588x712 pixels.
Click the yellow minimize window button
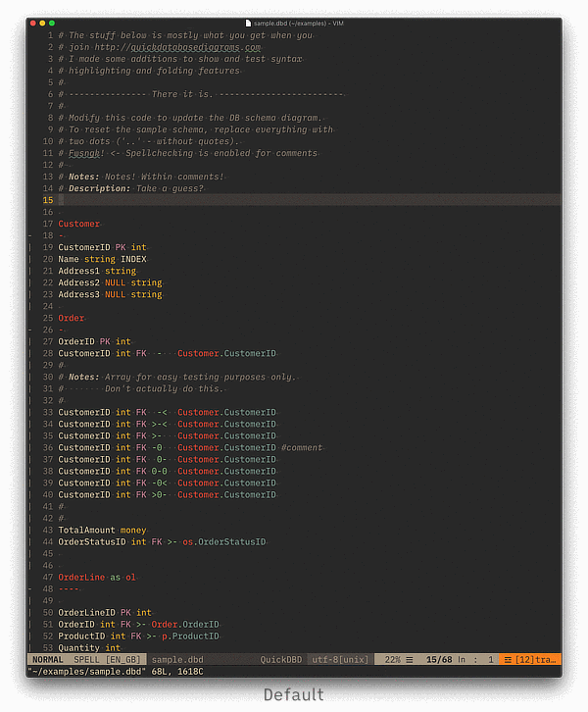coord(43,24)
